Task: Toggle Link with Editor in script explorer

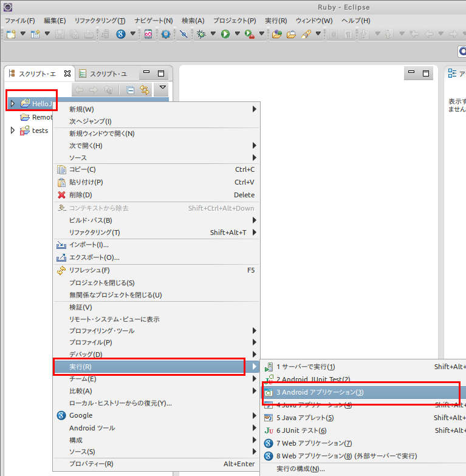Action: pos(145,90)
